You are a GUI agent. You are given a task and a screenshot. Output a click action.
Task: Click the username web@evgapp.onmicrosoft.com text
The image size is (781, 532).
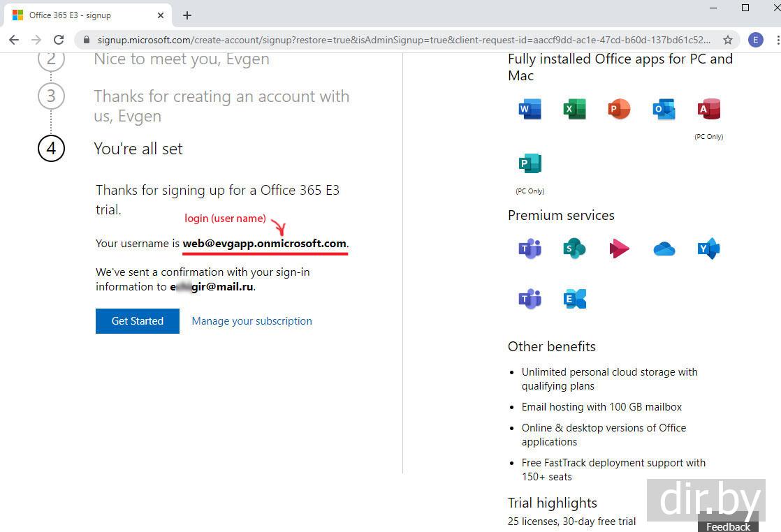[x=265, y=244]
